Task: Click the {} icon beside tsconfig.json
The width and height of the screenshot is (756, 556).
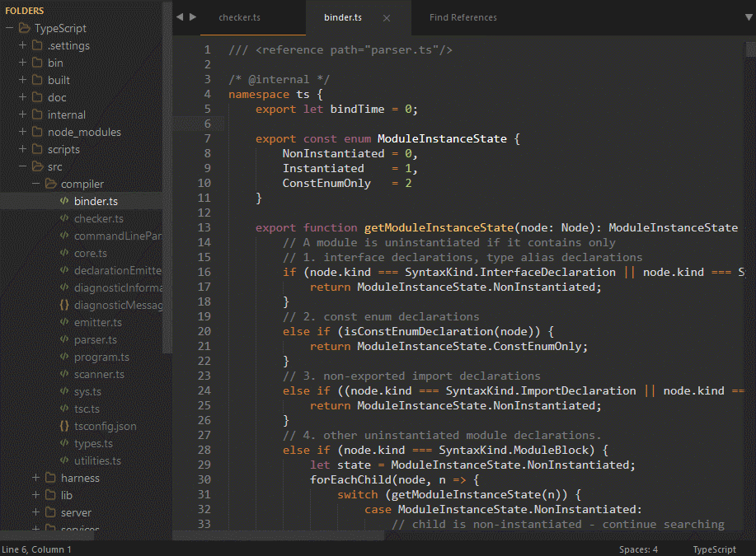Action: pyautogui.click(x=63, y=426)
